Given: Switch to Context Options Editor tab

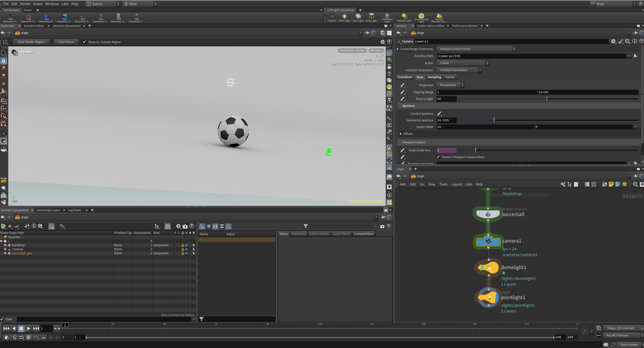Looking at the screenshot, I should tap(430, 26).
